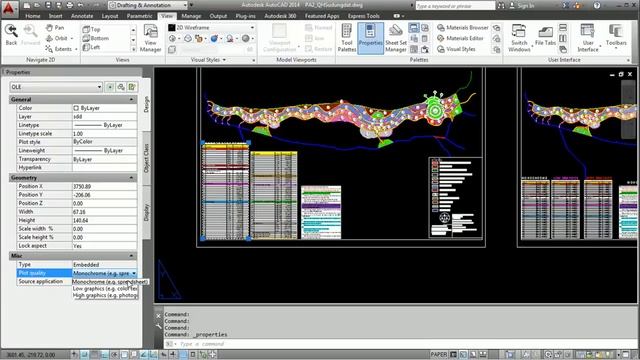Open the Help question mark icon
640x360 pixels.
click(x=597, y=5)
